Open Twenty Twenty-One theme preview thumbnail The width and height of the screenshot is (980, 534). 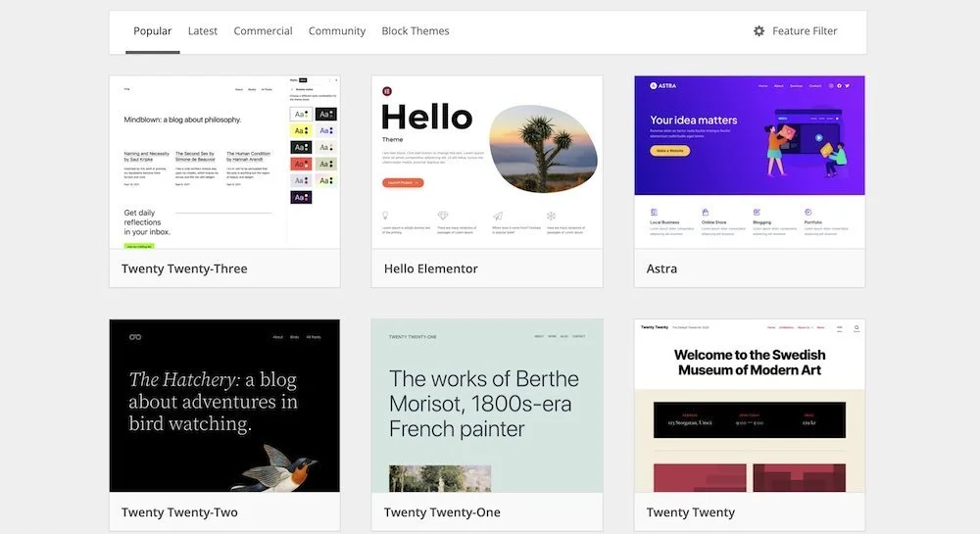tap(487, 406)
